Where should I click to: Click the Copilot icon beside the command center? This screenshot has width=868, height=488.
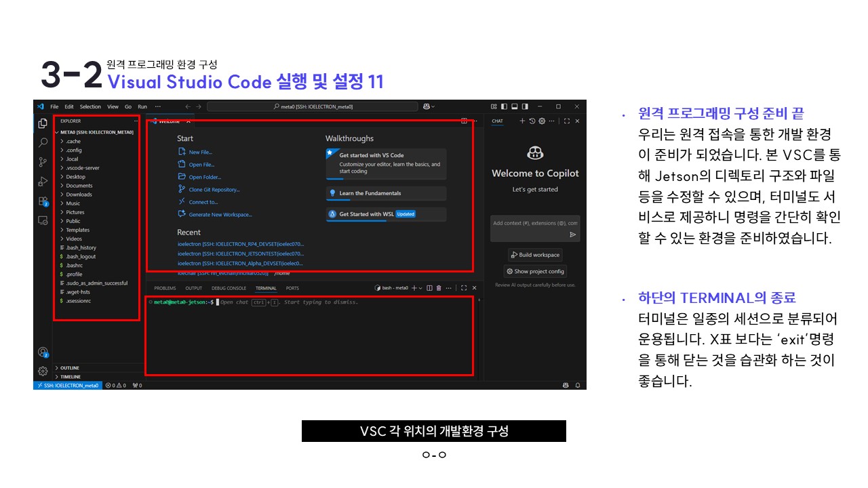428,106
